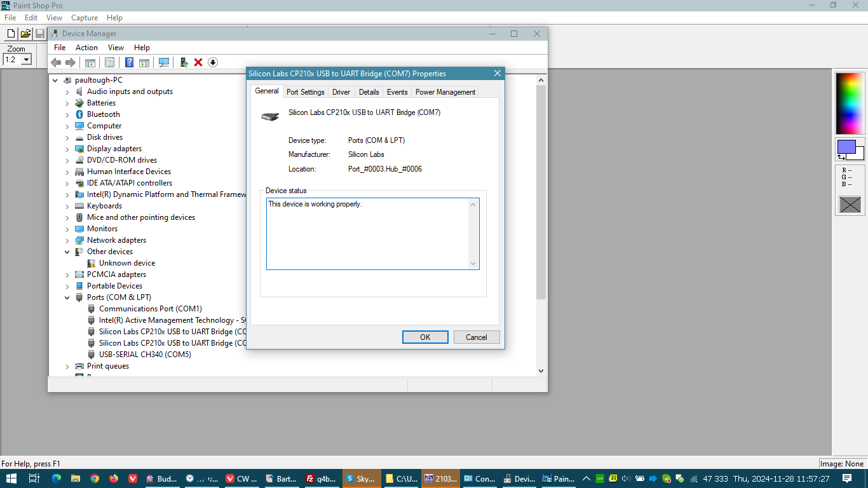Switch to the Driver tab
Image resolution: width=868 pixels, height=488 pixels.
pyautogui.click(x=341, y=92)
